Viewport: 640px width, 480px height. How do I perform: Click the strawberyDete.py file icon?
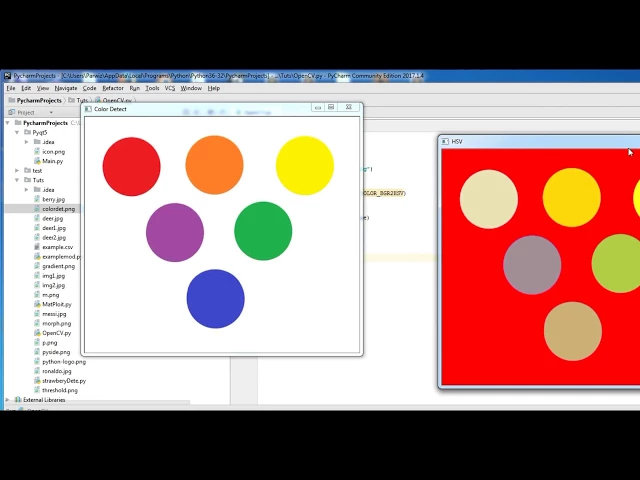click(37, 381)
